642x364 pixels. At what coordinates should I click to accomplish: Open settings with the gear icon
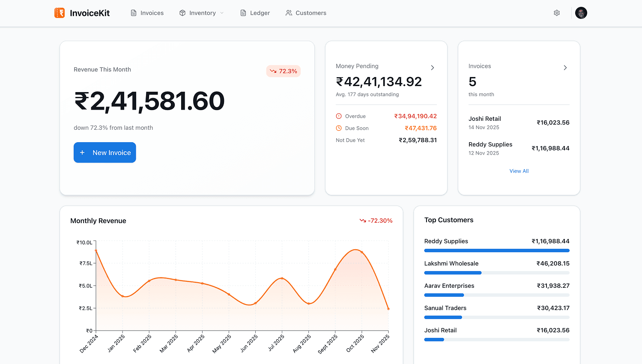point(557,13)
